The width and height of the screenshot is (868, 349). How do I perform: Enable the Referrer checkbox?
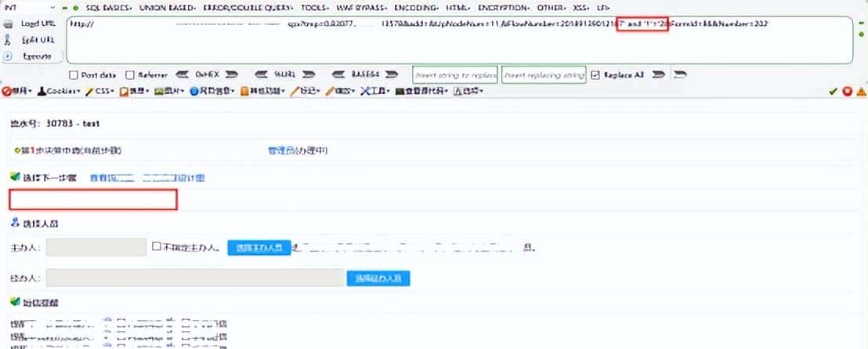pyautogui.click(x=130, y=75)
